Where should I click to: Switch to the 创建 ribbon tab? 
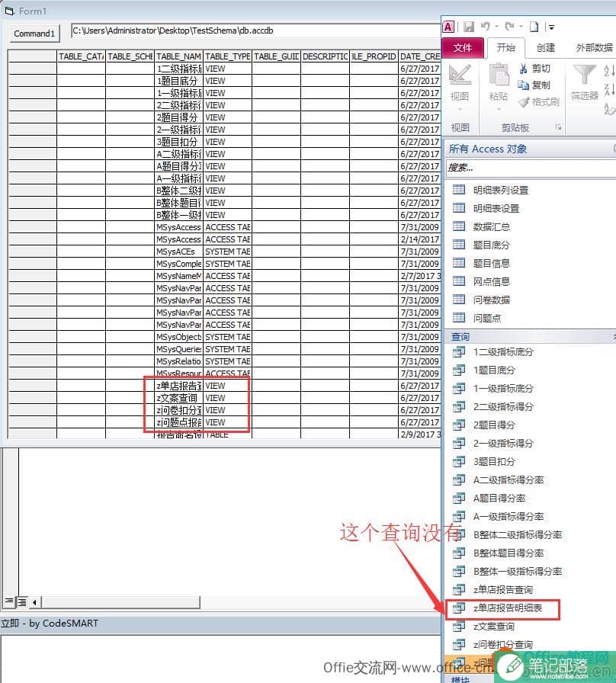click(545, 47)
